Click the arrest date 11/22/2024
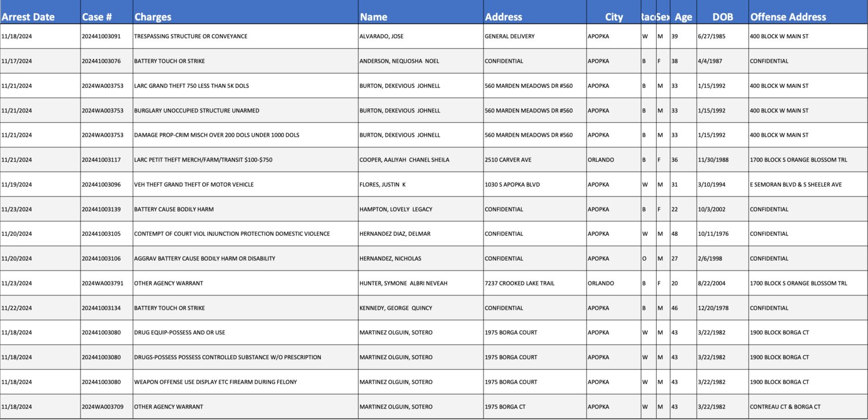 coord(40,308)
